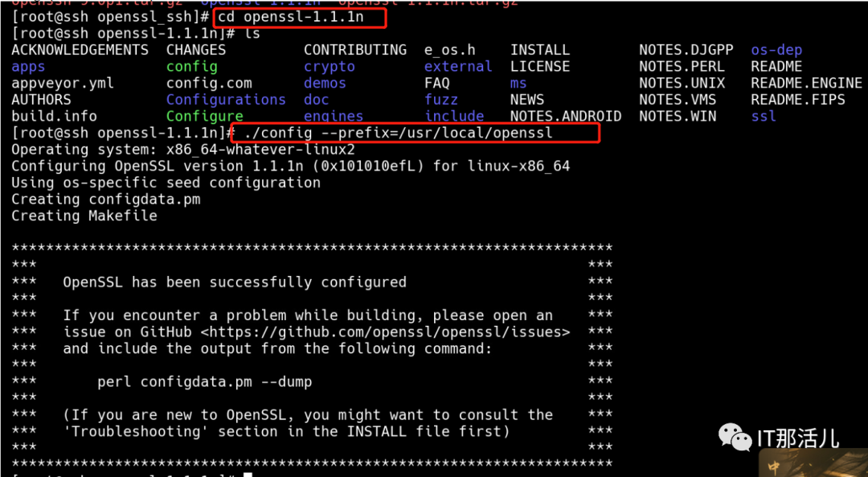Select the fuzz directory name
Viewport: 868px width, 477px height.
(x=441, y=100)
